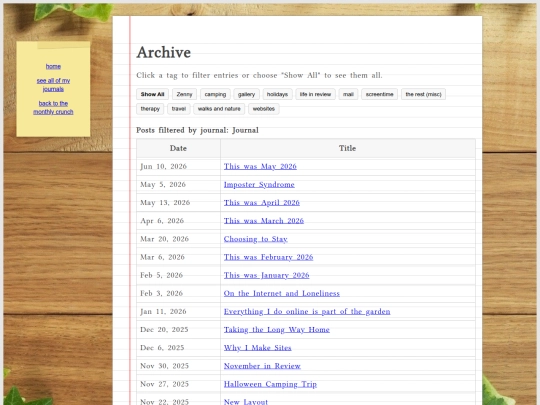The width and height of the screenshot is (540, 405).
Task: Filter entries by travel tag
Action: 179,109
